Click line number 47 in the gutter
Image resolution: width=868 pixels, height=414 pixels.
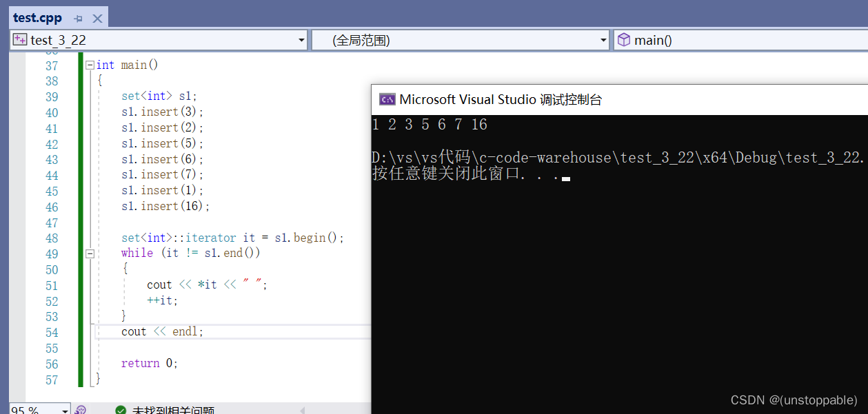point(52,222)
